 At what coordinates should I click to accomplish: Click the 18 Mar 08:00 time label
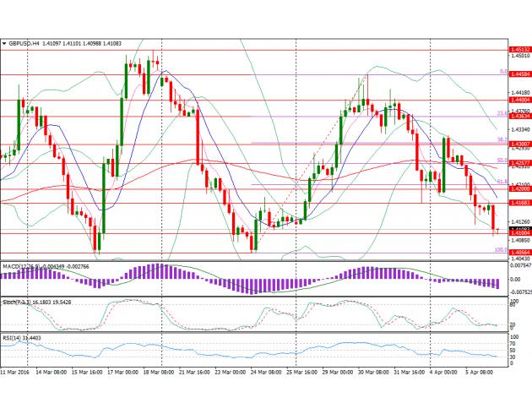(157, 372)
